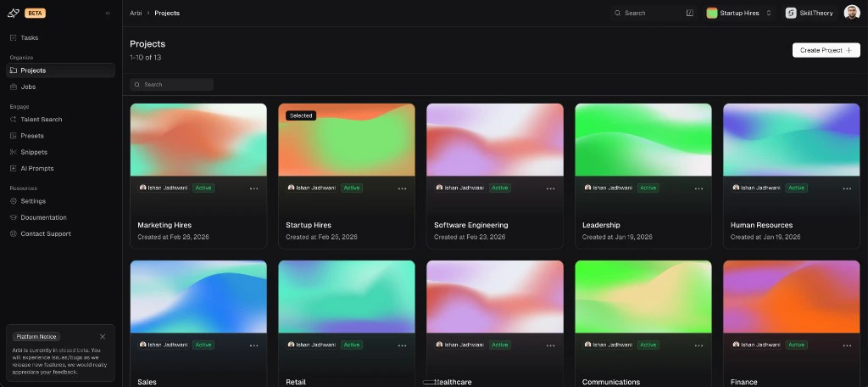This screenshot has width=868, height=387.
Task: Click the BETA badge
Action: (35, 14)
